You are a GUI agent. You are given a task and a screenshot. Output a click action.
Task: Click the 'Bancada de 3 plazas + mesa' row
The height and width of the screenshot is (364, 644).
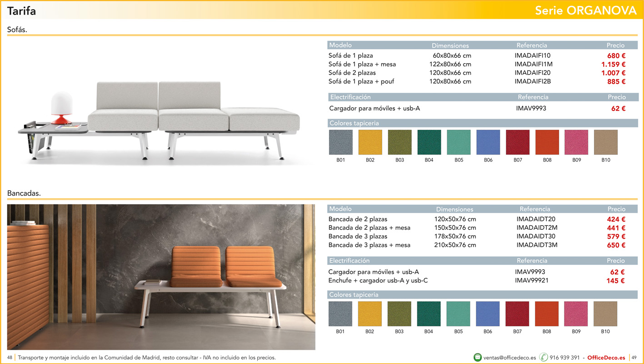477,245
